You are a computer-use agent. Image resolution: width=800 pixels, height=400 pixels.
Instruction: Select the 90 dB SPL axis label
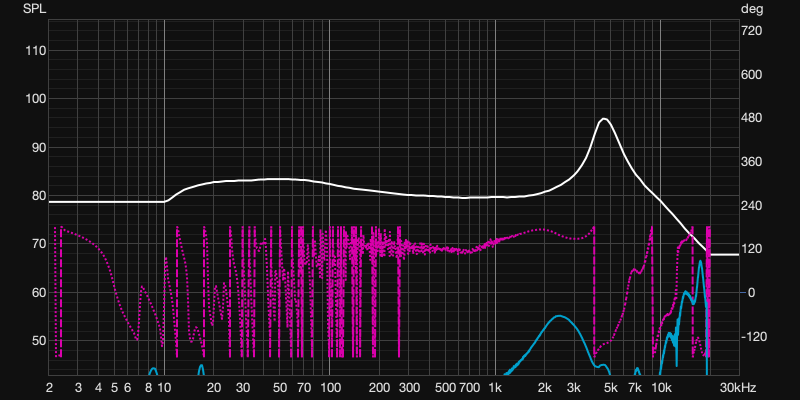pos(35,148)
